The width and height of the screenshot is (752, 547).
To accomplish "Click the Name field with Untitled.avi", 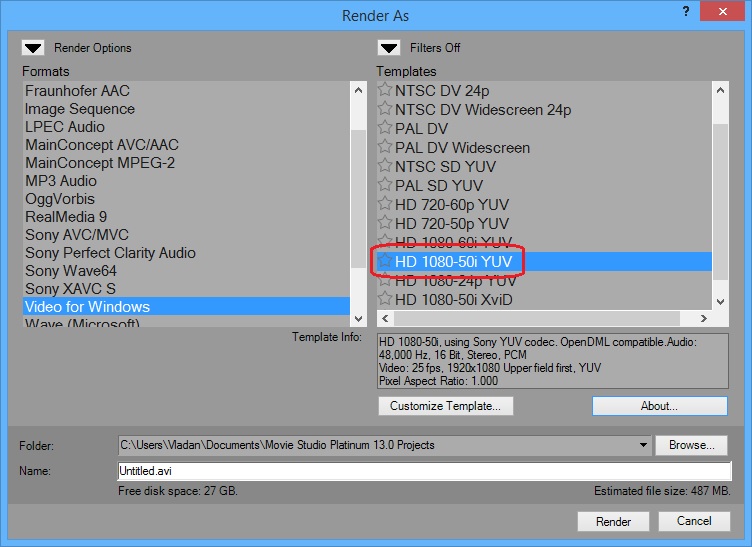I will coord(424,470).
